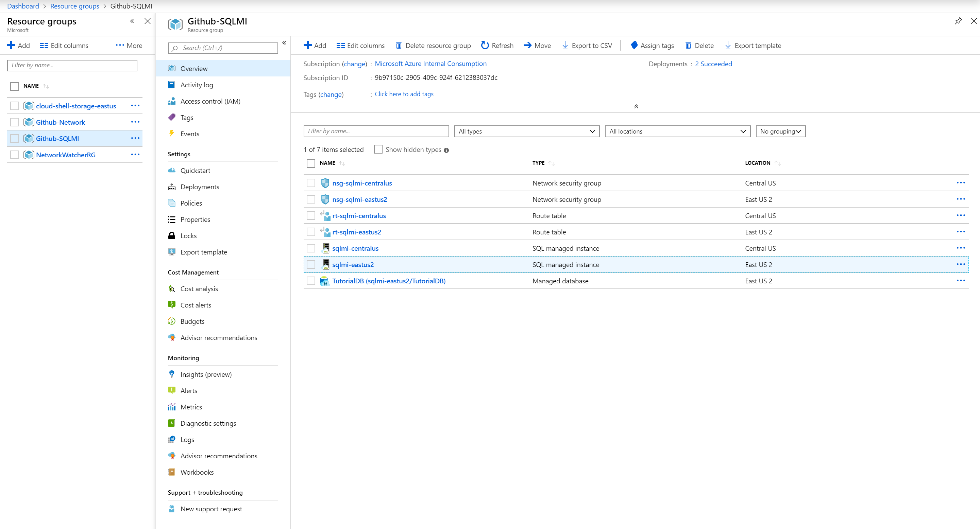980x529 pixels.
Task: Click the sqlmi-centralus SQL instance icon
Action: click(326, 248)
